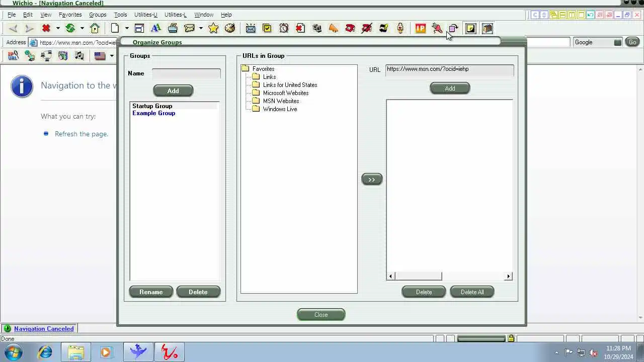The image size is (644, 362).
Task: Click the Delete All button
Action: pos(472,292)
